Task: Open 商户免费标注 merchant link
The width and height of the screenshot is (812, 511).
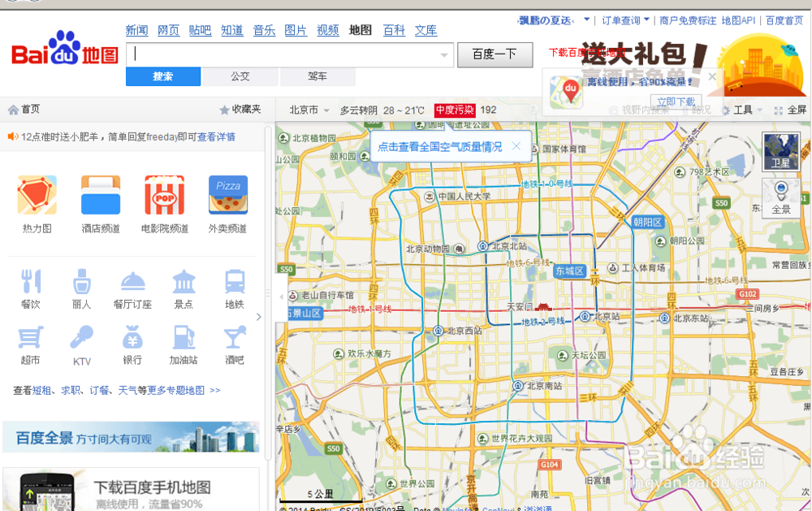Action: [x=688, y=20]
